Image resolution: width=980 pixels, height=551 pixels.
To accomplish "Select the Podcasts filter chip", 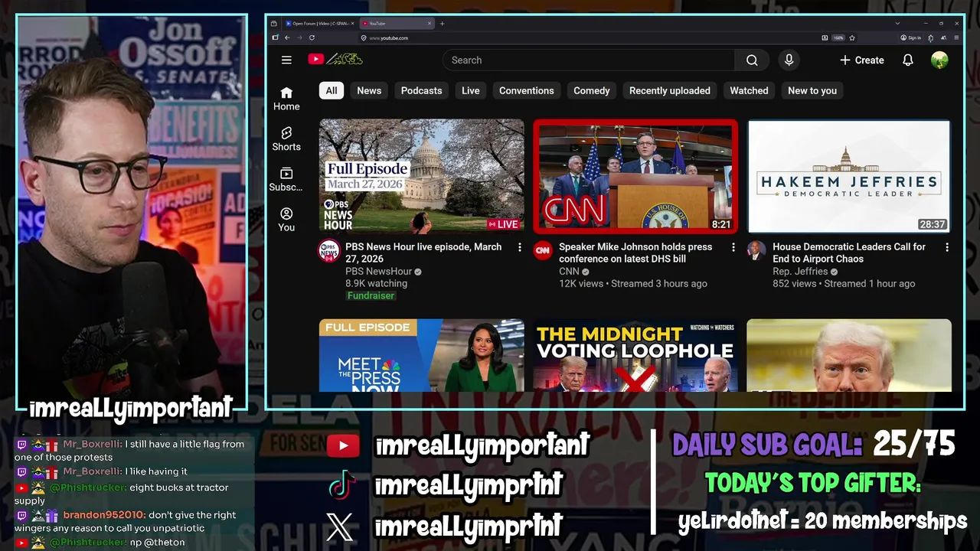I will 422,90.
